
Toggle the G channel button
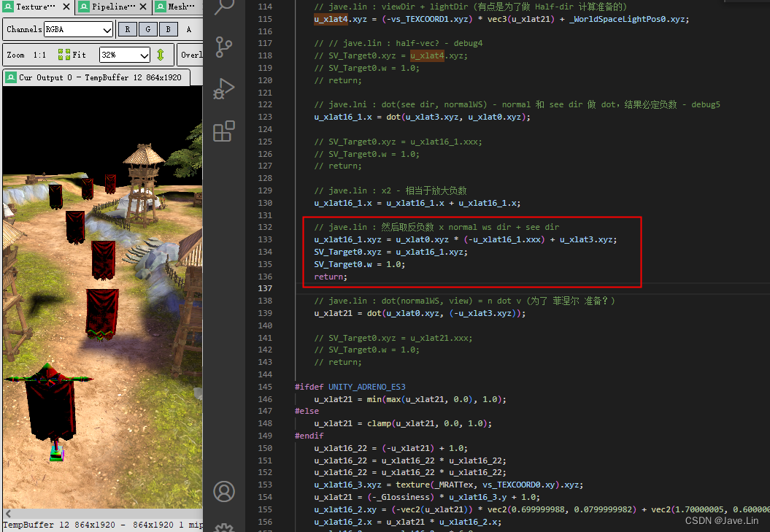point(147,29)
